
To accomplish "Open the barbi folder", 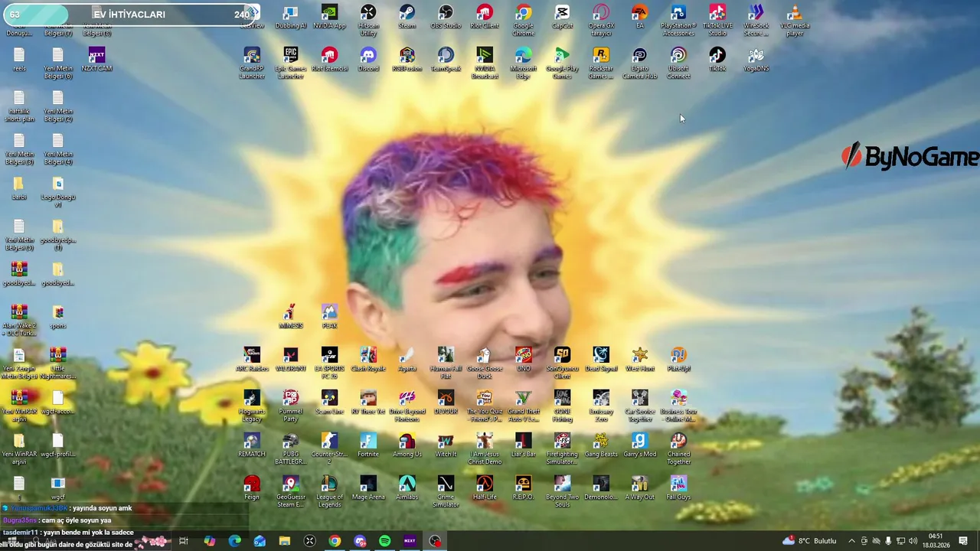I will [19, 188].
